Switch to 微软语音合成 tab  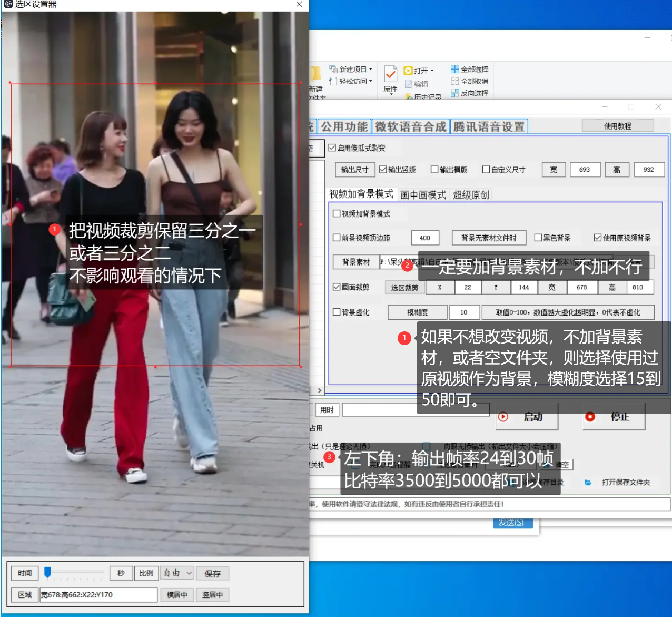pos(411,127)
